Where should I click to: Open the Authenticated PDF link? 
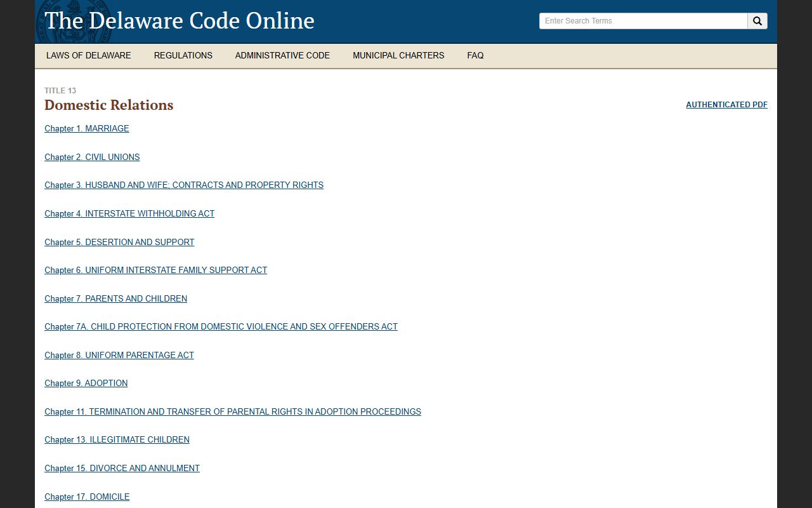click(x=726, y=105)
